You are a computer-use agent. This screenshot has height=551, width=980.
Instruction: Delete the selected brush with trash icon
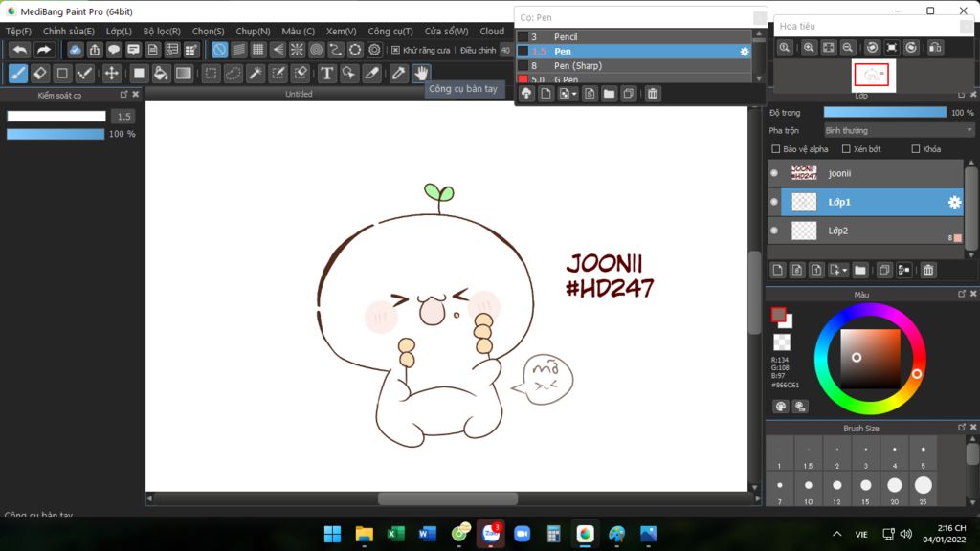(x=653, y=94)
